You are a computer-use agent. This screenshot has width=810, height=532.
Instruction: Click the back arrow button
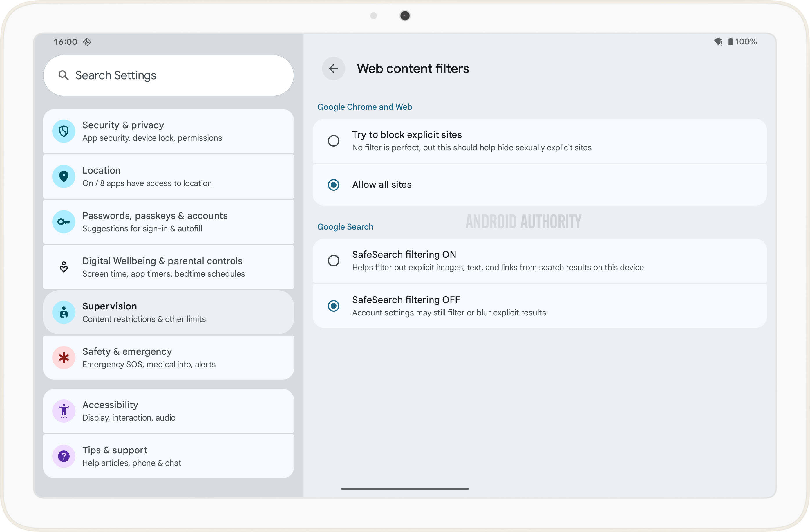(333, 69)
